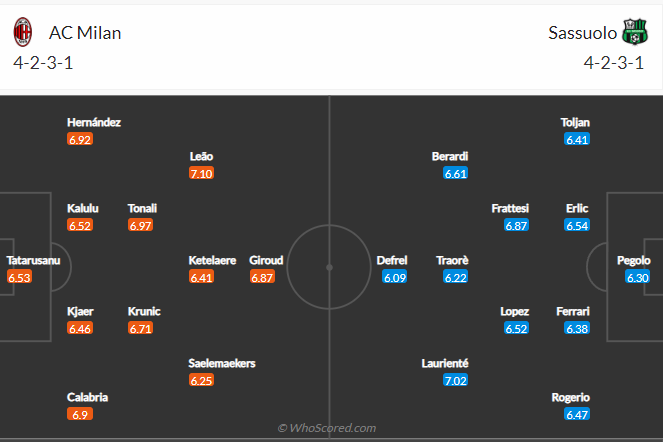Choose Saelemaekers on the pitch
This screenshot has width=663, height=442.
222,363
